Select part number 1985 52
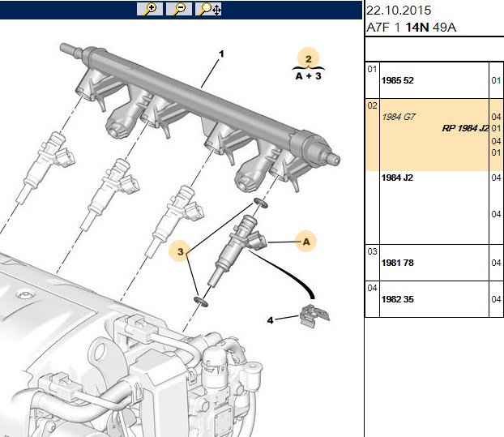Viewport: 504px width, 437px height. 397,80
